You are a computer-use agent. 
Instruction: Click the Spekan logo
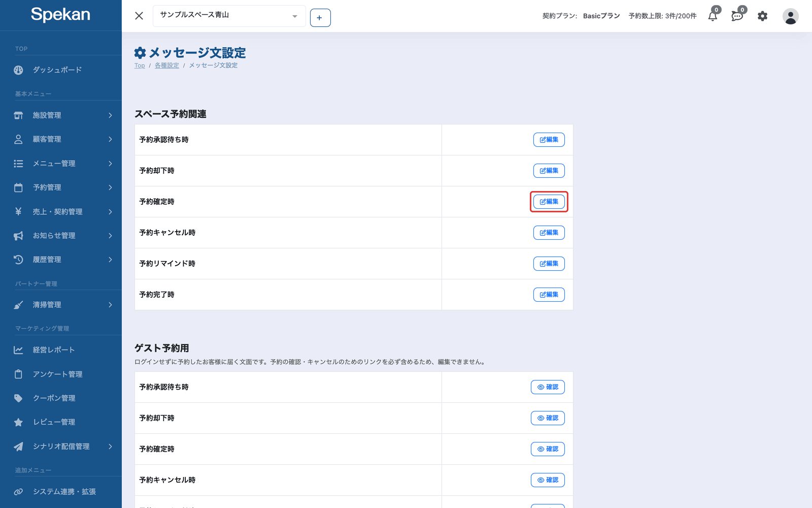[60, 14]
